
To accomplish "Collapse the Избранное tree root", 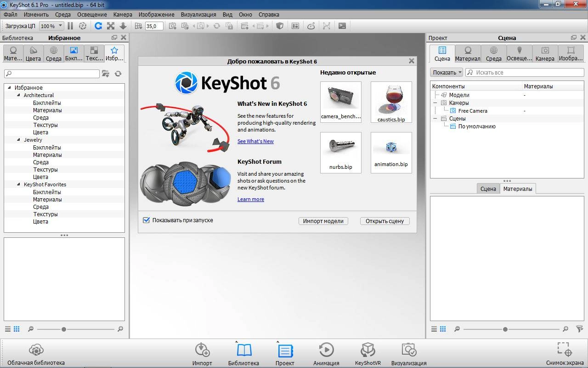I will point(9,87).
